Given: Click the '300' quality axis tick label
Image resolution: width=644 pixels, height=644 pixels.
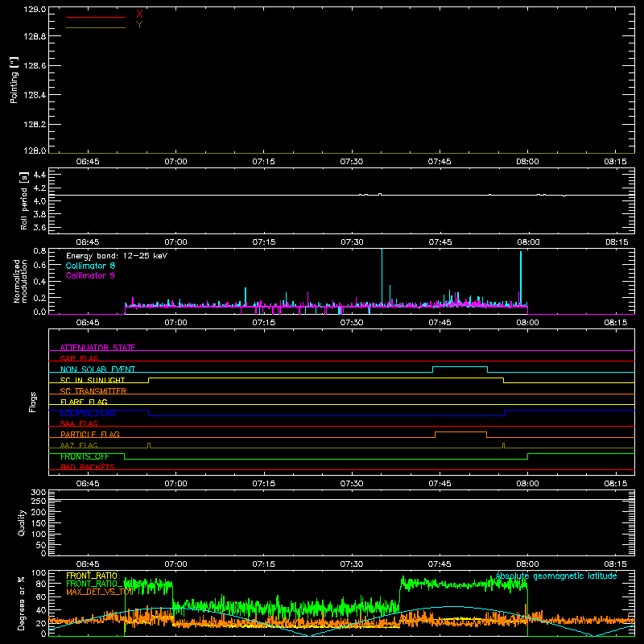Looking at the screenshot, I should (x=38, y=493).
